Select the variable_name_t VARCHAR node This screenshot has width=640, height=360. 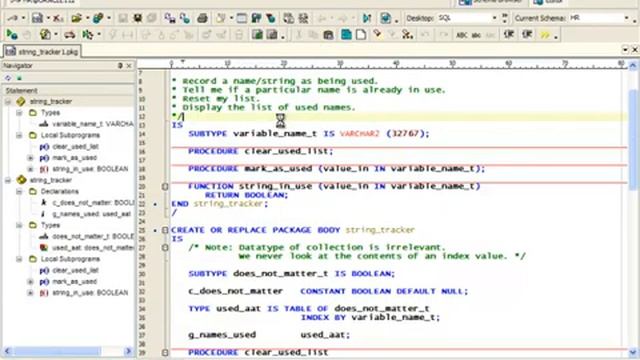(x=93, y=124)
